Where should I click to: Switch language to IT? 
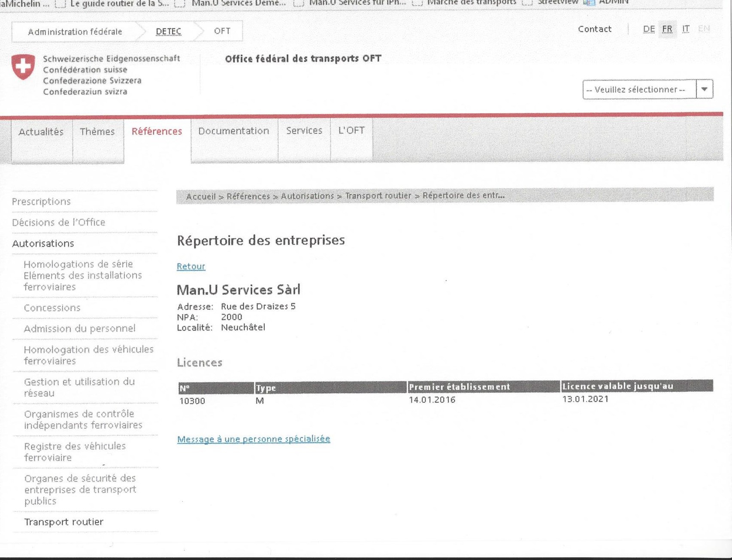pos(686,29)
